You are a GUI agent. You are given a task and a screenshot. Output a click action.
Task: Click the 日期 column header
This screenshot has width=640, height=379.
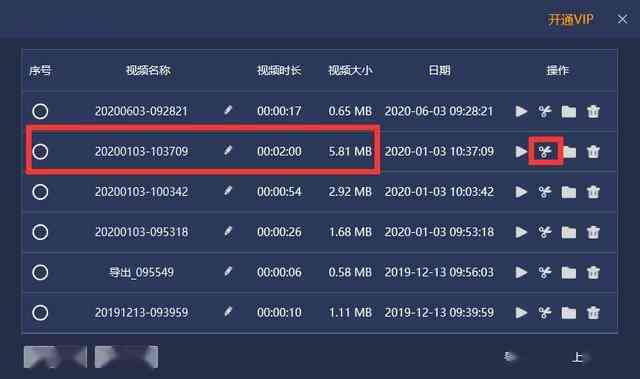point(439,71)
